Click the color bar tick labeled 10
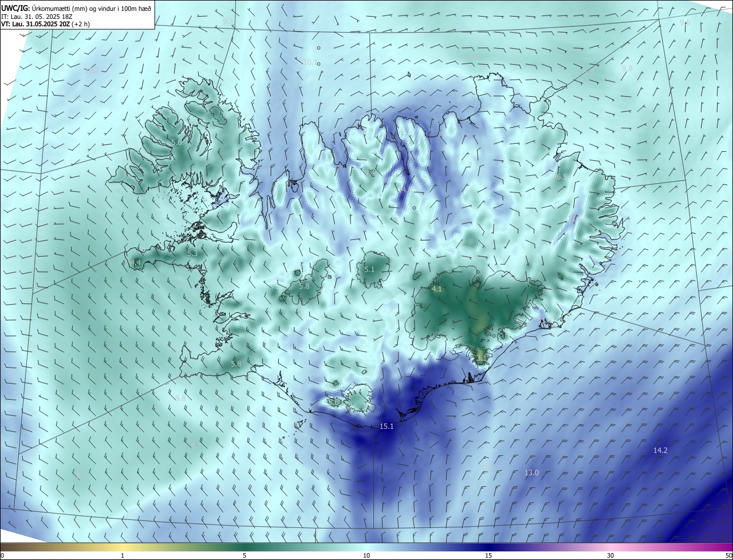Image resolution: width=733 pixels, height=560 pixels. (x=366, y=555)
